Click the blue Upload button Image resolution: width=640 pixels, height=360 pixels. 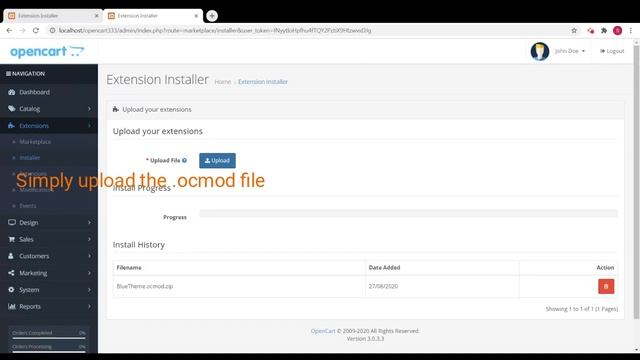coord(217,160)
